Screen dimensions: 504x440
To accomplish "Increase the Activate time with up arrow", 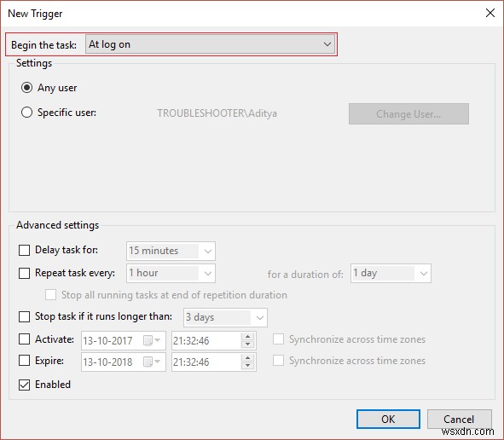I will click(247, 337).
